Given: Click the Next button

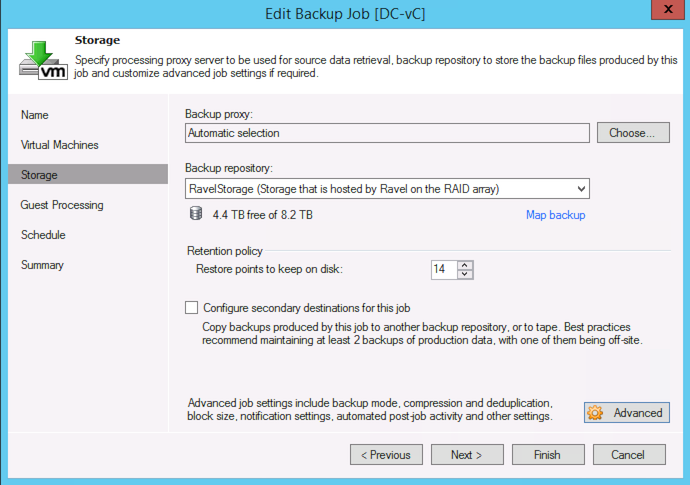Looking at the screenshot, I should point(466,455).
